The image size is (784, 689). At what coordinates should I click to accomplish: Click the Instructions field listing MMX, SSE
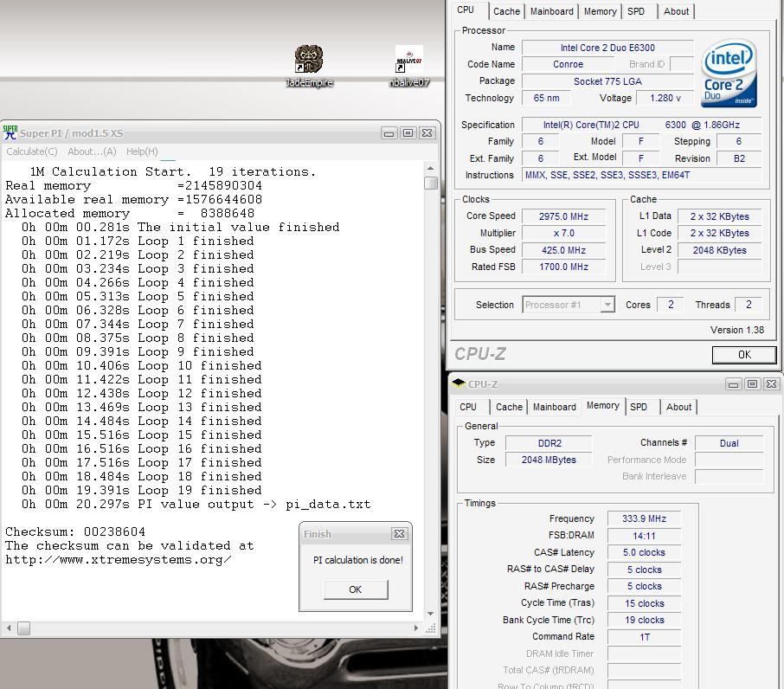click(642, 175)
